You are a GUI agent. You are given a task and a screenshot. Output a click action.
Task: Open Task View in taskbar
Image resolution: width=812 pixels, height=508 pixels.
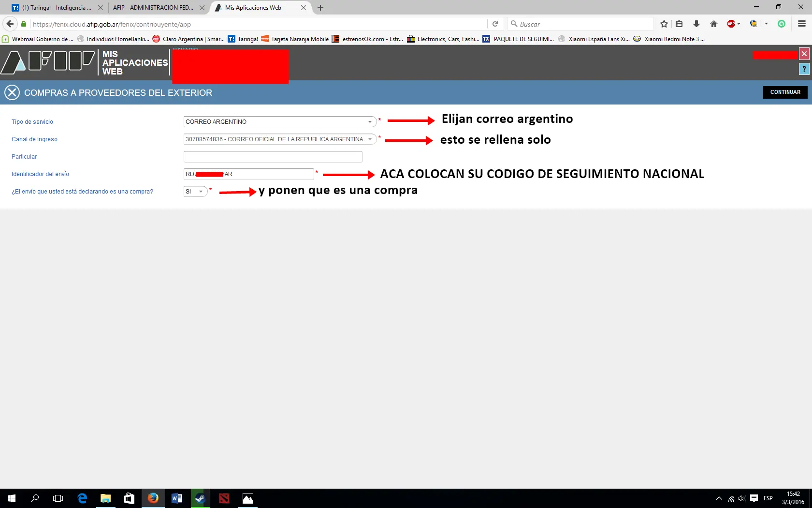point(58,498)
